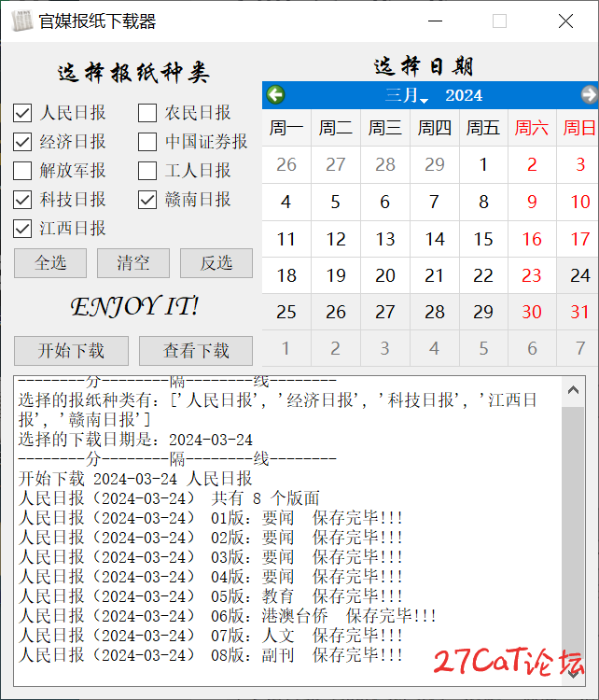Click the newspaper app icon in title bar
The image size is (599, 700).
[21, 21]
